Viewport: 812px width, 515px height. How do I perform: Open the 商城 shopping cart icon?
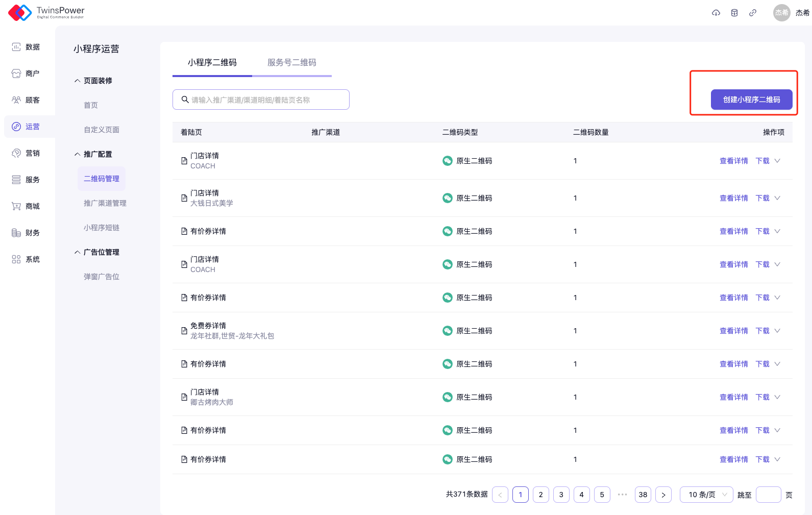[16, 206]
